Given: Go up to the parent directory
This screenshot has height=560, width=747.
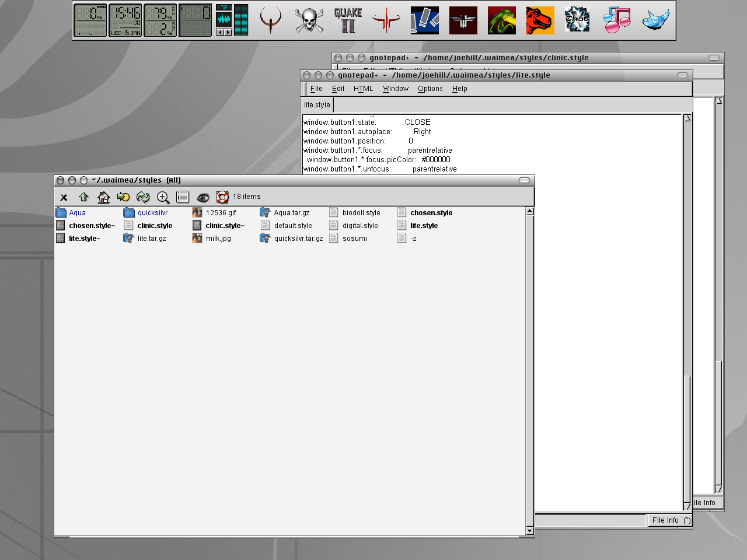Looking at the screenshot, I should pos(83,197).
